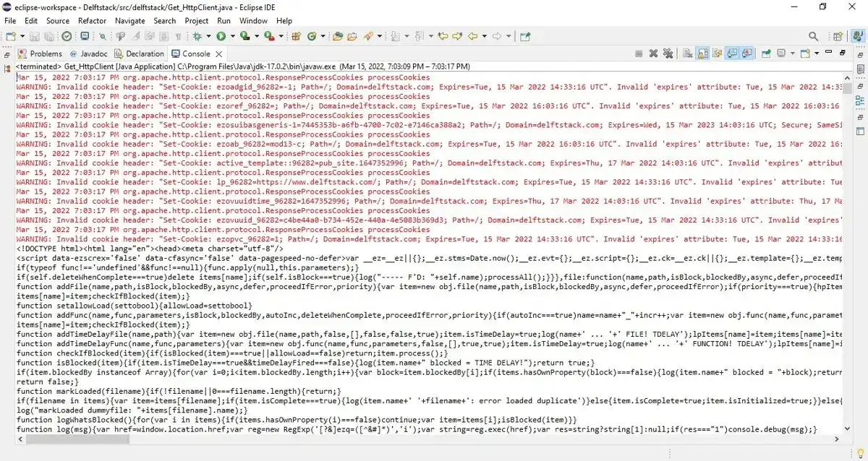The height and width of the screenshot is (461, 868).
Task: Click the magnifier Search access icon
Action: pyautogui.click(x=813, y=36)
